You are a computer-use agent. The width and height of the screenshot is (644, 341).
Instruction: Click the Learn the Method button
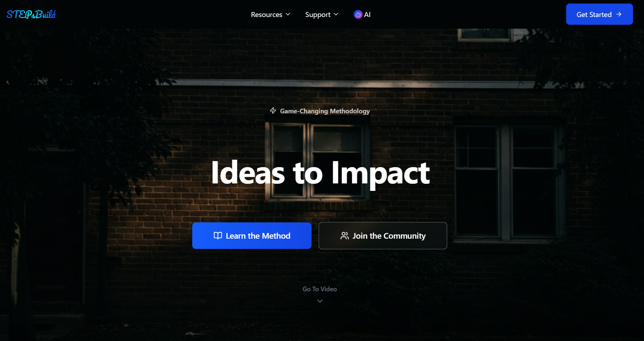pyautogui.click(x=252, y=236)
